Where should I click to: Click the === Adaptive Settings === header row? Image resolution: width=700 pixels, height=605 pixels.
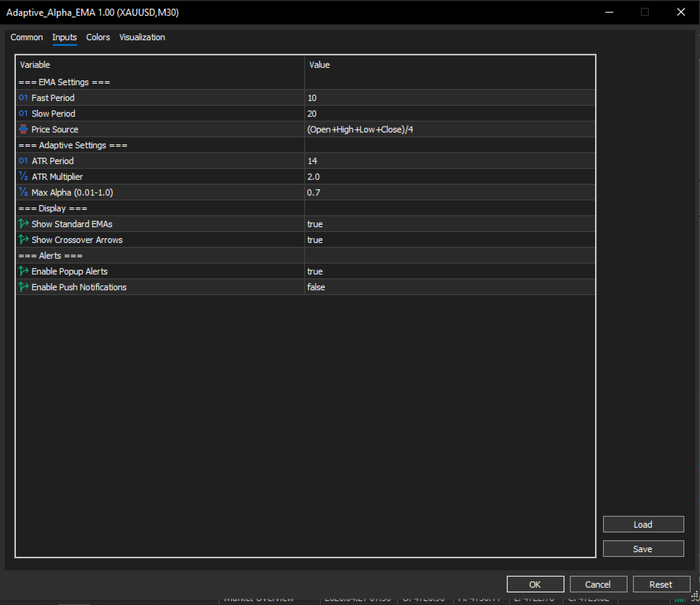pos(305,145)
